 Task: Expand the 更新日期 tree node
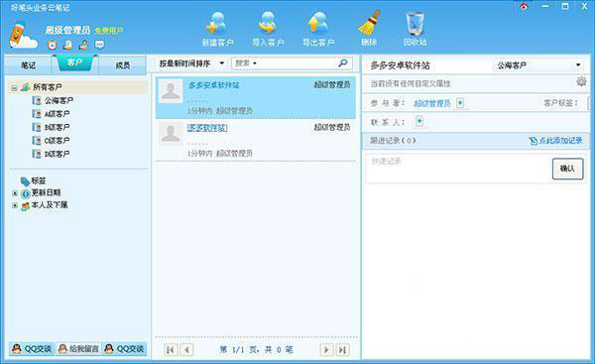[x=15, y=193]
